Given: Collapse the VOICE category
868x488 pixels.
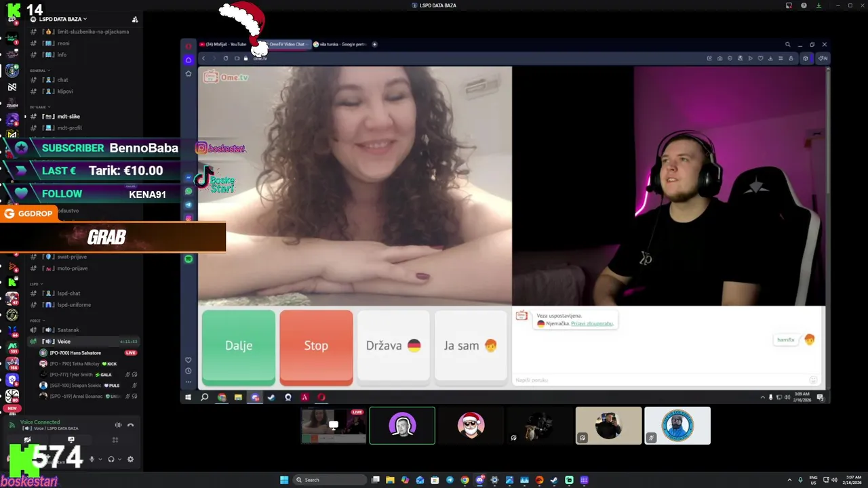Looking at the screenshot, I should 37,321.
